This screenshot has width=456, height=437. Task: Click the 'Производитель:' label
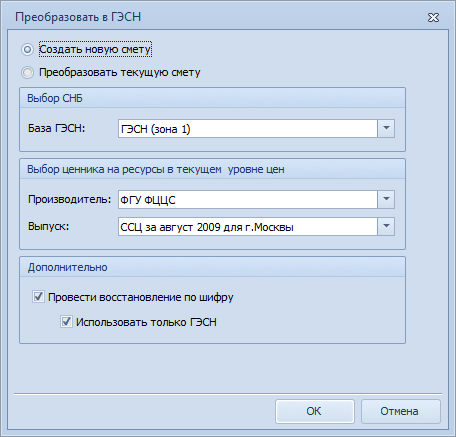69,199
